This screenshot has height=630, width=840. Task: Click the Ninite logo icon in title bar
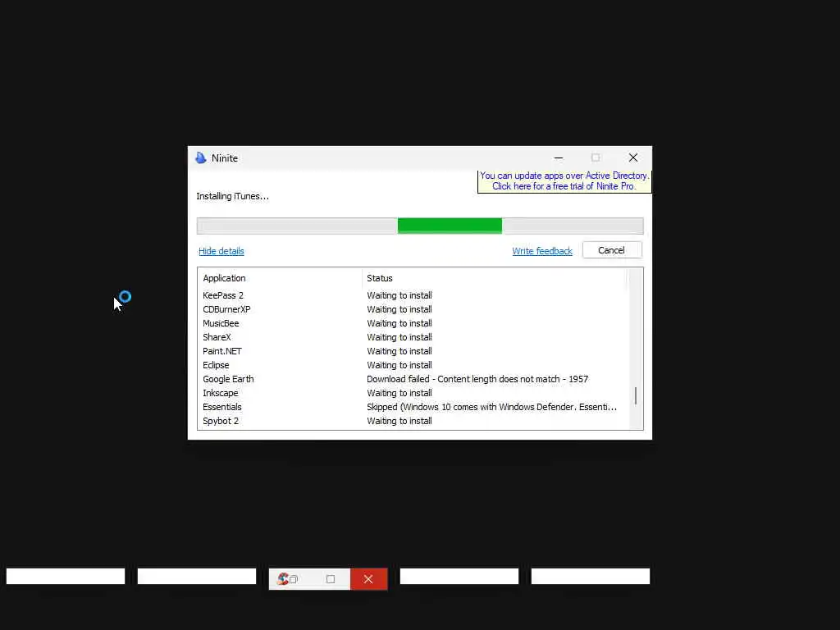pyautogui.click(x=201, y=157)
